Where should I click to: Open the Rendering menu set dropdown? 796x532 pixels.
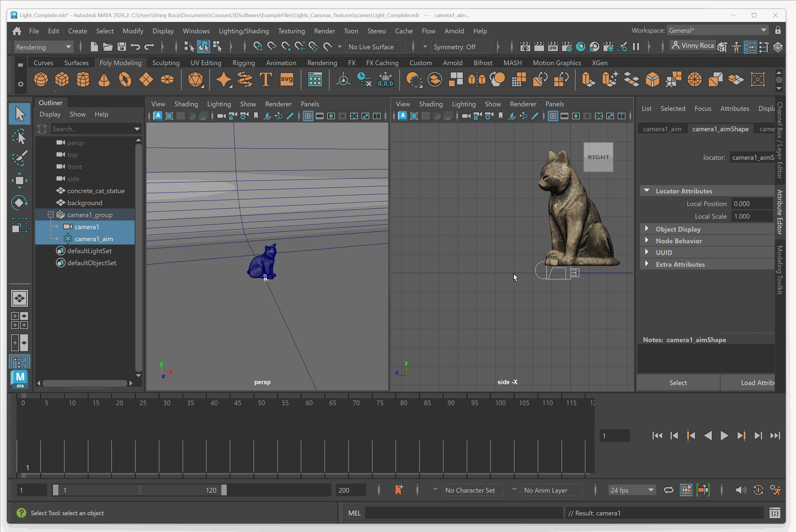coord(44,47)
